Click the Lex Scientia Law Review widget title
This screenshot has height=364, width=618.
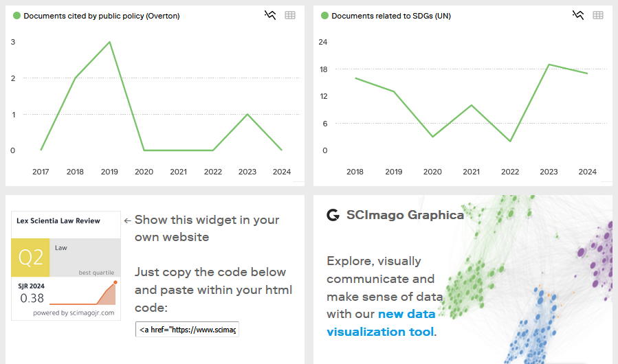click(x=58, y=221)
